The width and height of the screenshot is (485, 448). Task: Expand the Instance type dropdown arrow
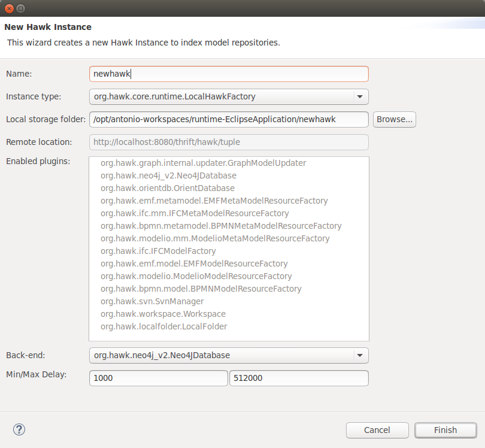click(360, 96)
